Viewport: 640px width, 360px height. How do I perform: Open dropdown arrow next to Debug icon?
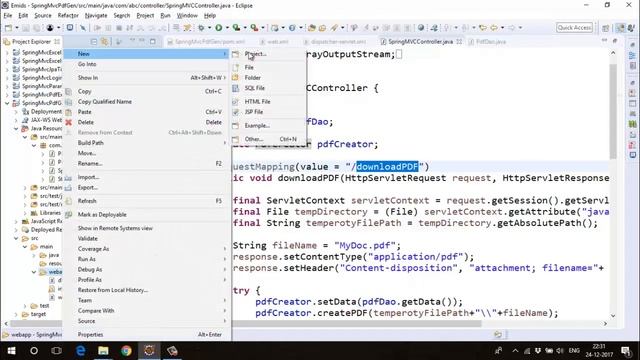(209, 28)
